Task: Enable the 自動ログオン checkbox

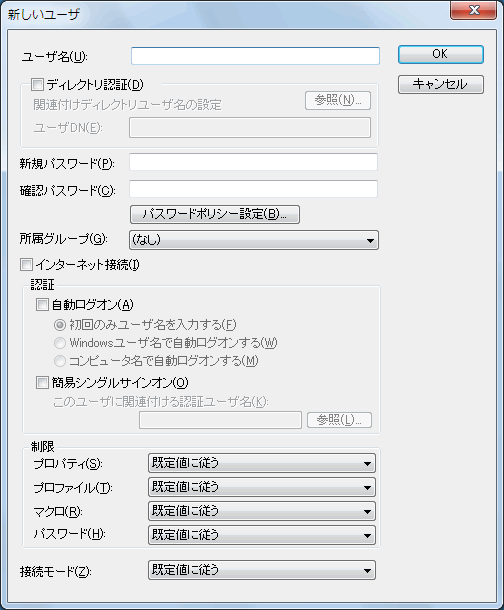Action: coord(42,305)
